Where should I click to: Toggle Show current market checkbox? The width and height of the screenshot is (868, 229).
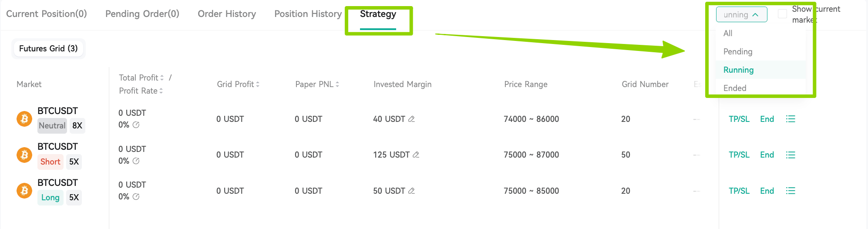click(x=782, y=14)
